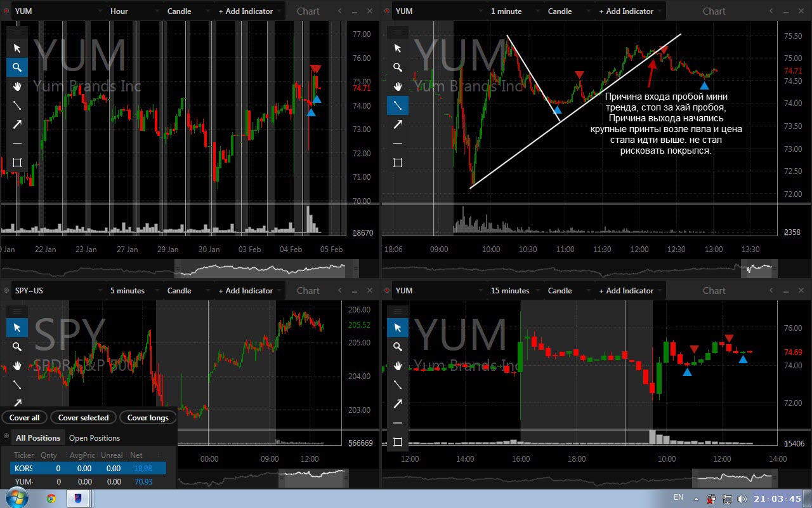The height and width of the screenshot is (508, 812).
Task: Sort positions by Net column
Action: click(136, 455)
